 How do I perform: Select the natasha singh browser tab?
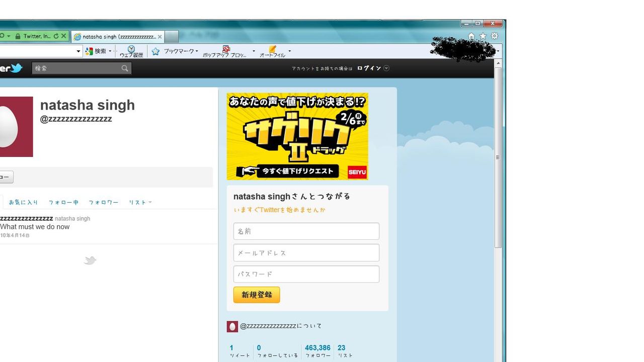pos(118,37)
